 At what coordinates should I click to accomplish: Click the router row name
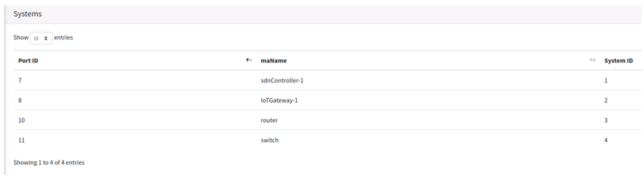click(x=269, y=120)
